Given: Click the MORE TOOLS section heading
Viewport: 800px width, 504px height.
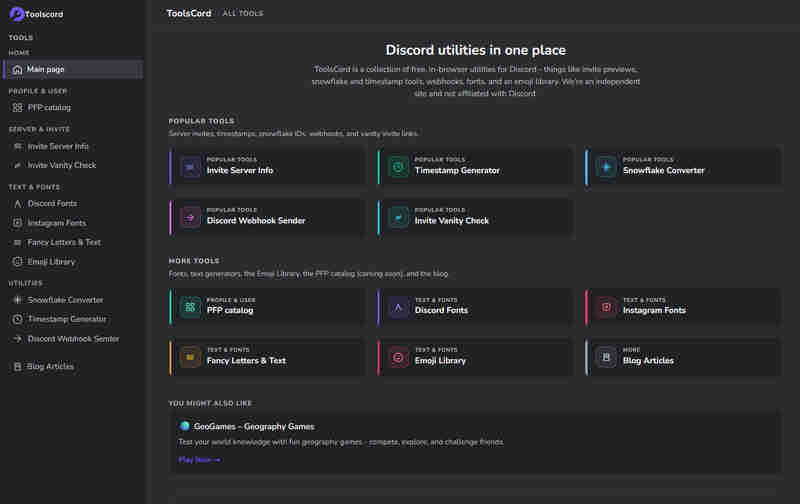Looking at the screenshot, I should click(x=194, y=261).
